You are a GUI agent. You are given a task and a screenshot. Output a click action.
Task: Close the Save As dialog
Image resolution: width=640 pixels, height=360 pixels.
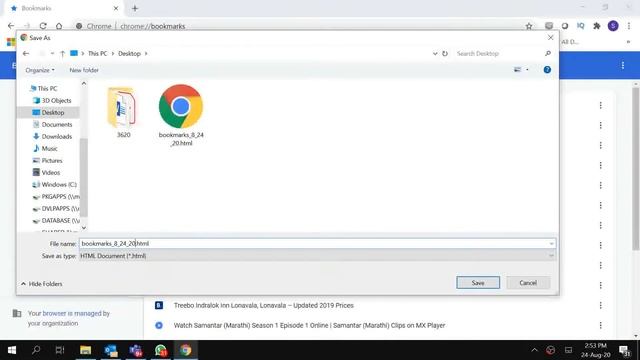click(x=551, y=38)
